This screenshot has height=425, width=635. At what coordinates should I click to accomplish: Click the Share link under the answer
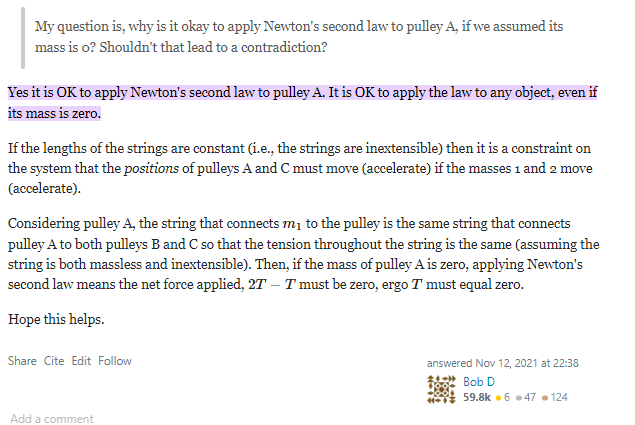click(22, 361)
